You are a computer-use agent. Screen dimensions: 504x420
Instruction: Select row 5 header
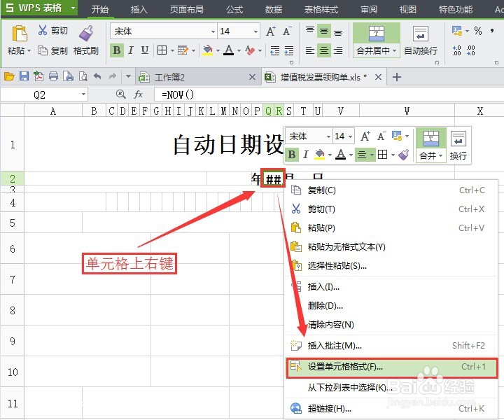pos(12,223)
